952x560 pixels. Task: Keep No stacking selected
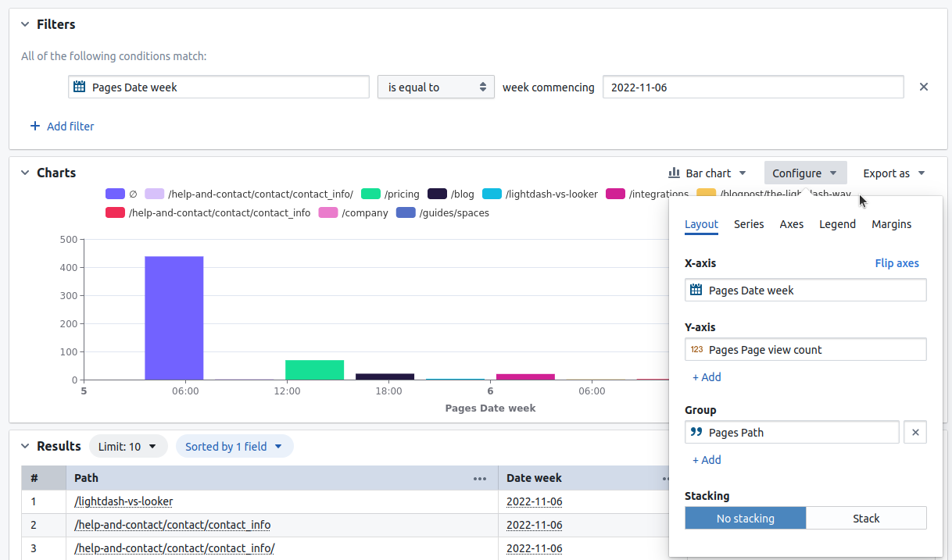click(745, 517)
